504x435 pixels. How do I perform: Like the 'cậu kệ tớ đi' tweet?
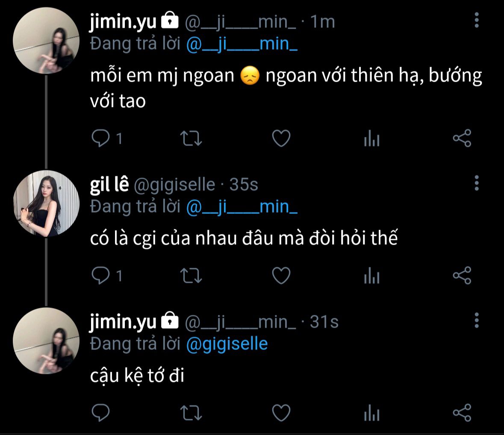pos(281,413)
